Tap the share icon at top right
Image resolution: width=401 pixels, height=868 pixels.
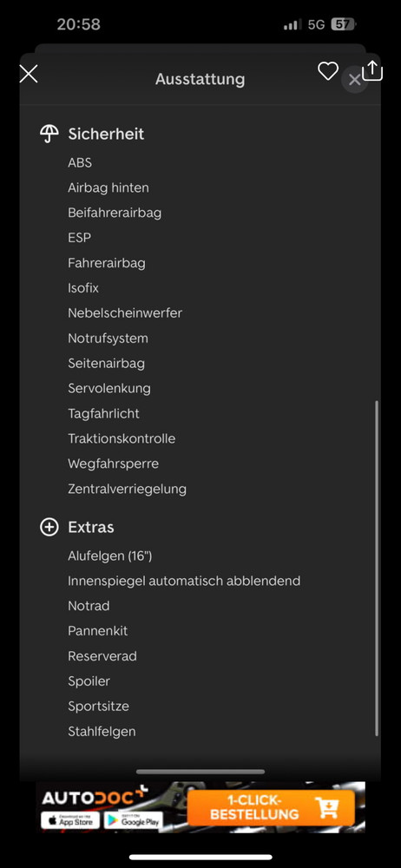tap(372, 70)
